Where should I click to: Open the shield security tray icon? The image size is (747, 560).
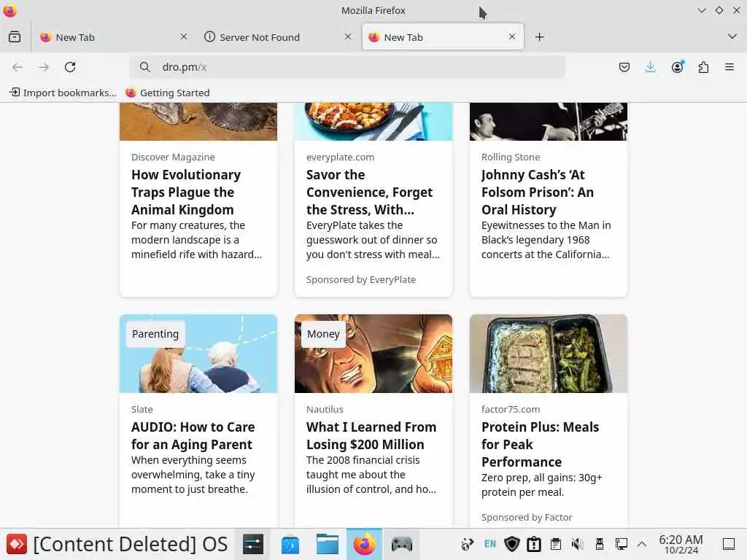coord(511,544)
